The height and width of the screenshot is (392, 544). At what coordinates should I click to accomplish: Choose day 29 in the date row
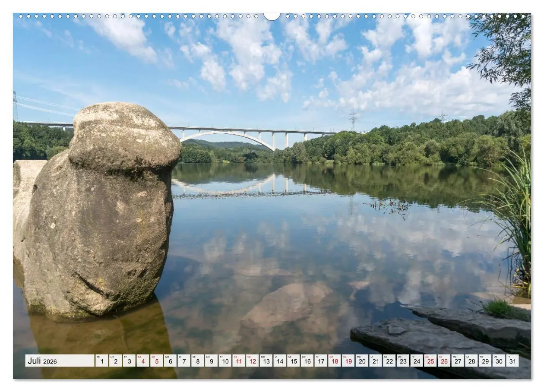(484, 361)
